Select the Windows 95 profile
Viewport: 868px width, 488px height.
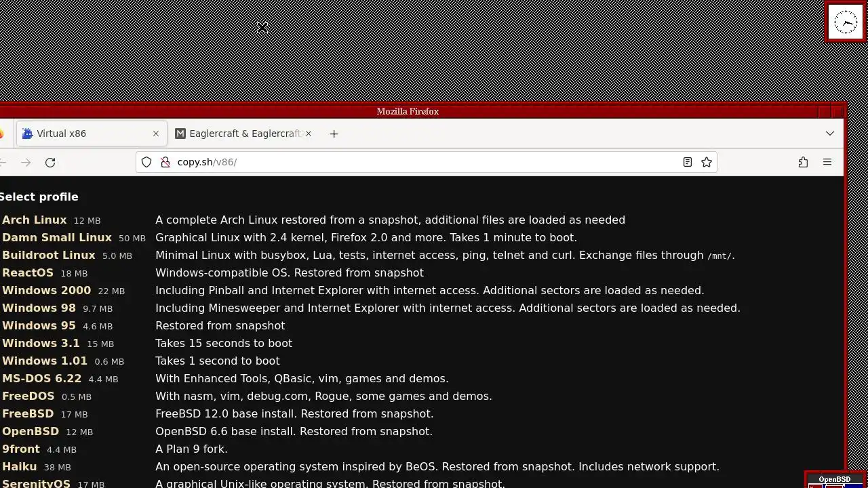click(39, 325)
